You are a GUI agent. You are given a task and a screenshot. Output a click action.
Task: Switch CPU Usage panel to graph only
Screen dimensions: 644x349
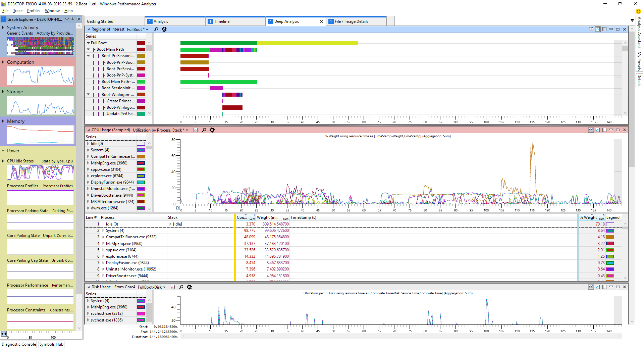pyautogui.click(x=598, y=130)
